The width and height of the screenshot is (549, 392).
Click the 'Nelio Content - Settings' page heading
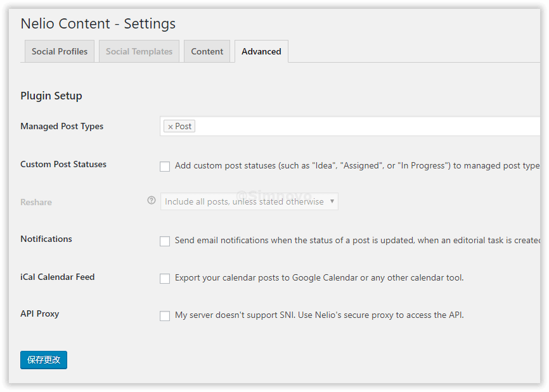(x=98, y=23)
